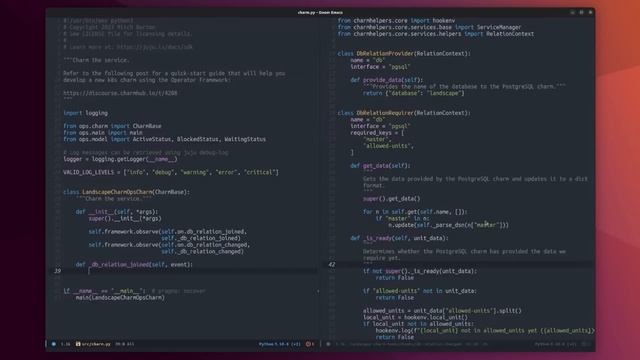Click 'local_unit = hookenv.local_unit()' line

(416, 317)
